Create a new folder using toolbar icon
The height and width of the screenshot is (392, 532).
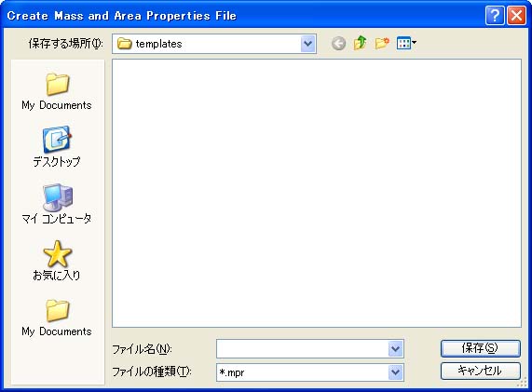tap(382, 43)
